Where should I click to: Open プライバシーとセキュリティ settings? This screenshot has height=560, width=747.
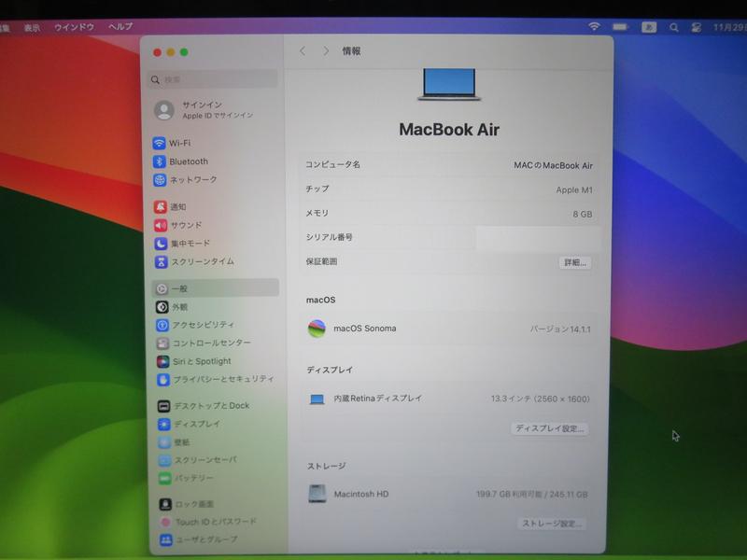coord(216,379)
